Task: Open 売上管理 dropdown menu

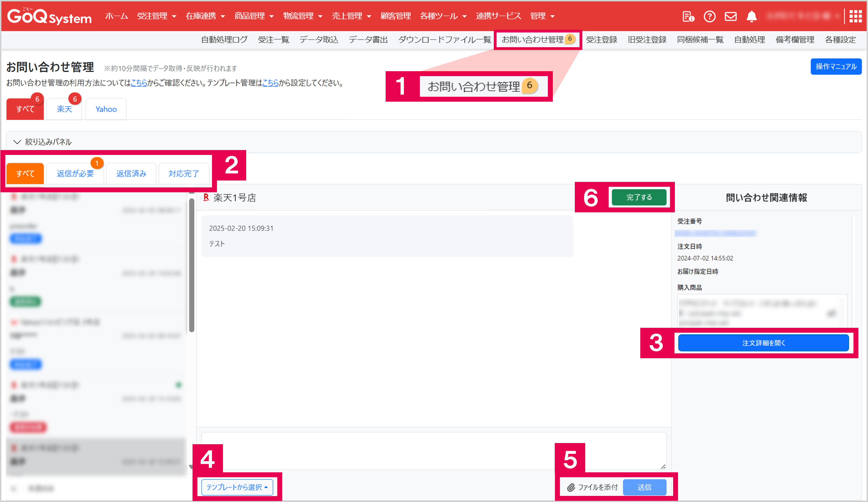Action: tap(351, 16)
